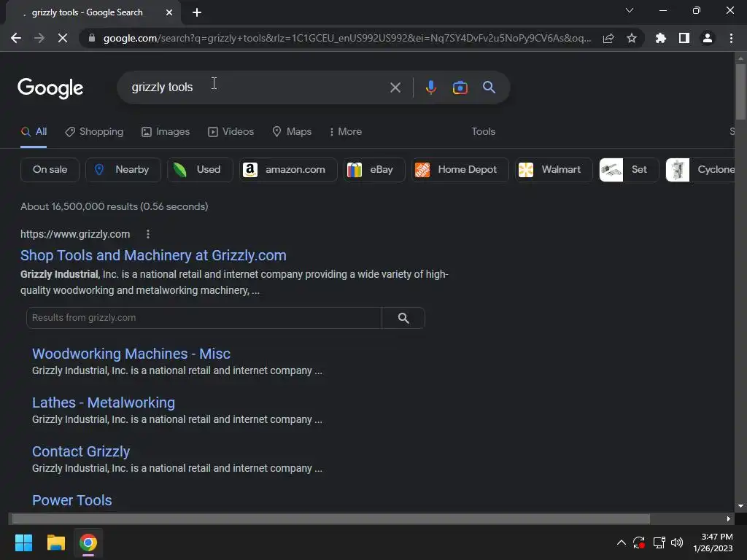Open the volume tray icon

[677, 542]
